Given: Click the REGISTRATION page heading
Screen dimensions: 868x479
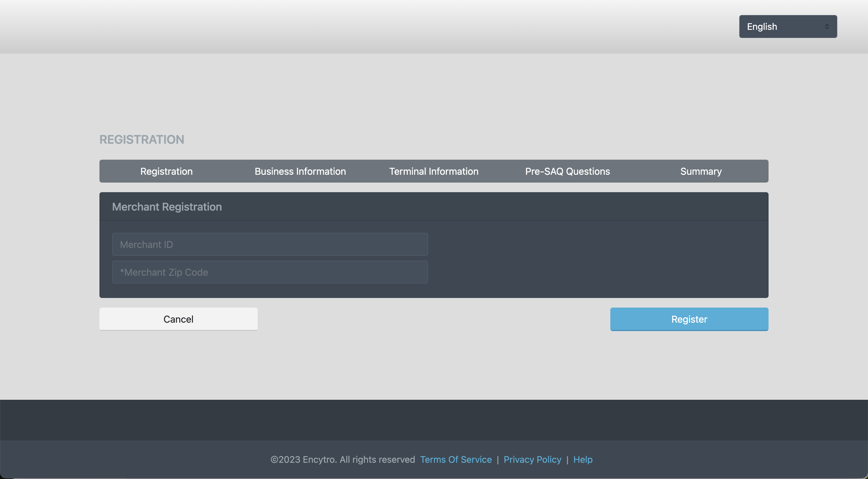Looking at the screenshot, I should pos(142,139).
